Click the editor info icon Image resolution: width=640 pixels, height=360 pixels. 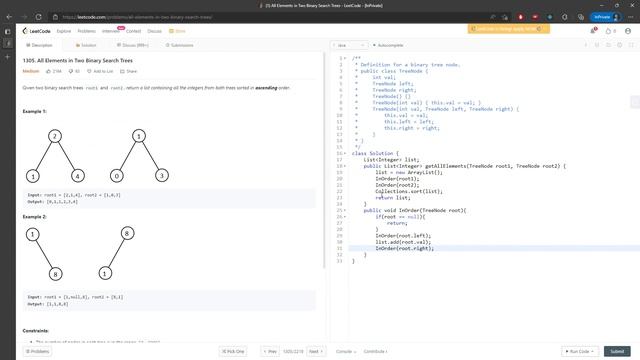(586, 45)
